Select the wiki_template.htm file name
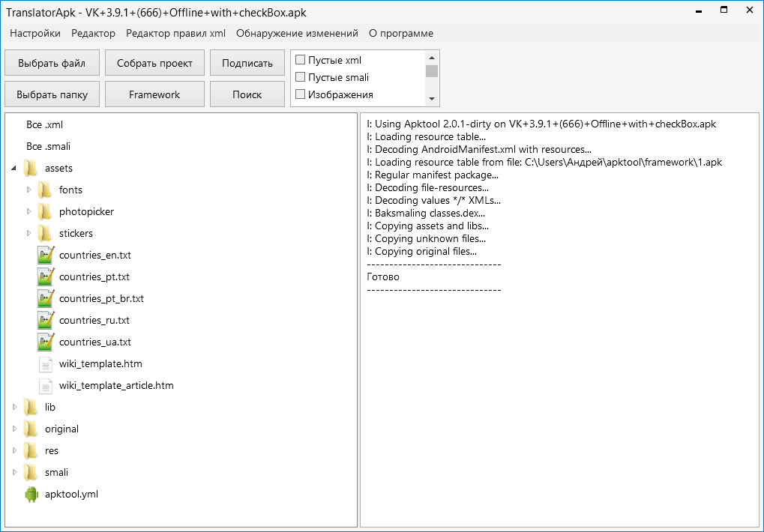Viewport: 764px width, 532px height. click(x=100, y=363)
